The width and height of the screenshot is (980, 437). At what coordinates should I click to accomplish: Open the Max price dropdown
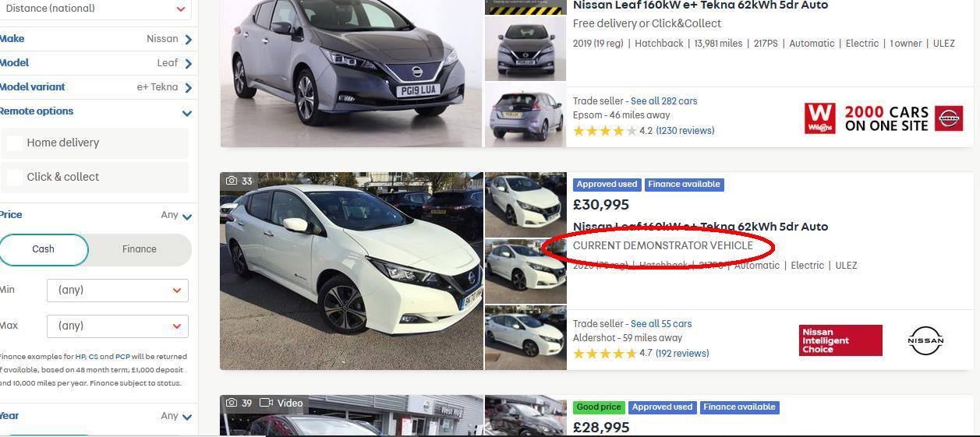pos(118,326)
